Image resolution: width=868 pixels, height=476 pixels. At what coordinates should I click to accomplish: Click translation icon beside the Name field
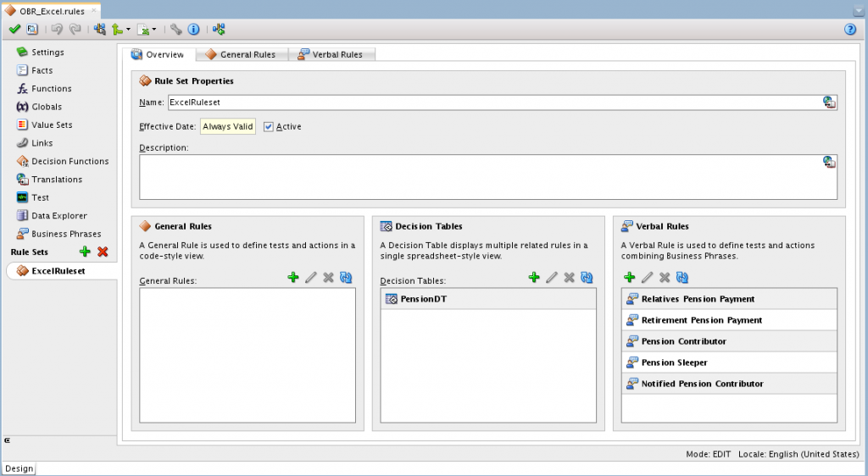(829, 102)
